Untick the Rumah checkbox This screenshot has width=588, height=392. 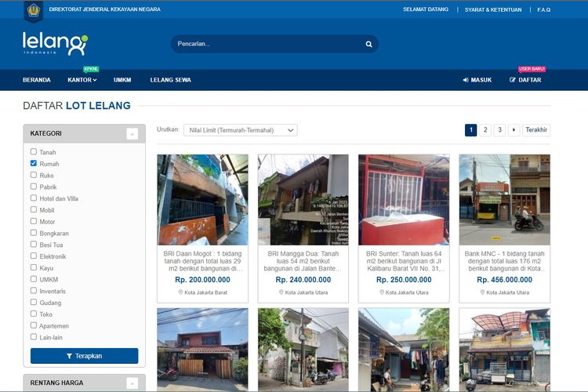(x=34, y=163)
